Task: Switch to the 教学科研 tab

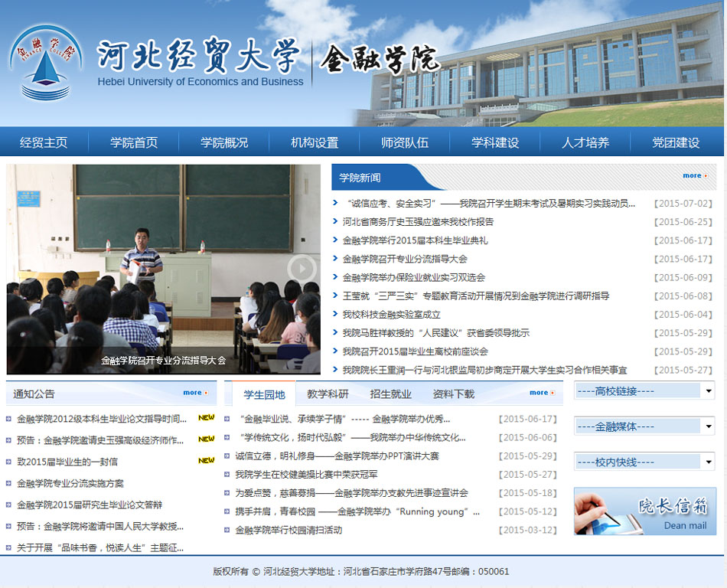Action: [328, 394]
